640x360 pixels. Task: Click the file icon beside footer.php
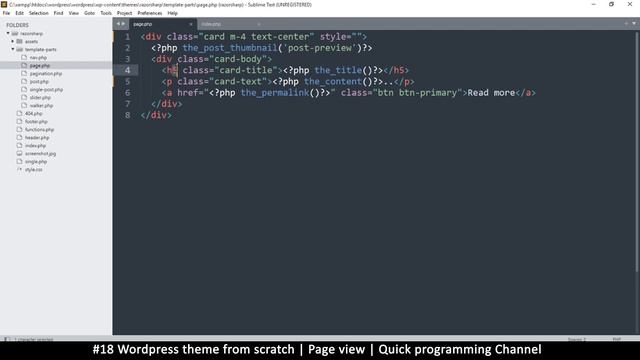(19, 121)
